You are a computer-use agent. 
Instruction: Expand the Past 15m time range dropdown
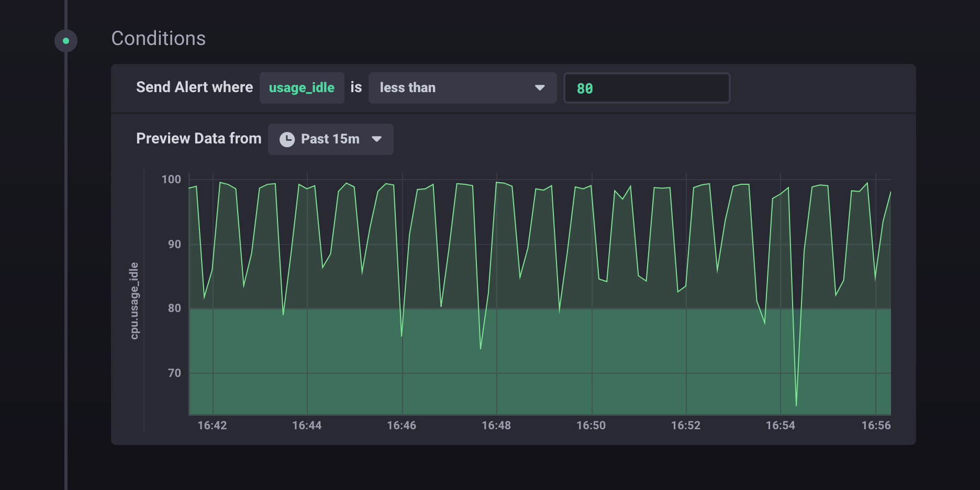(x=330, y=139)
